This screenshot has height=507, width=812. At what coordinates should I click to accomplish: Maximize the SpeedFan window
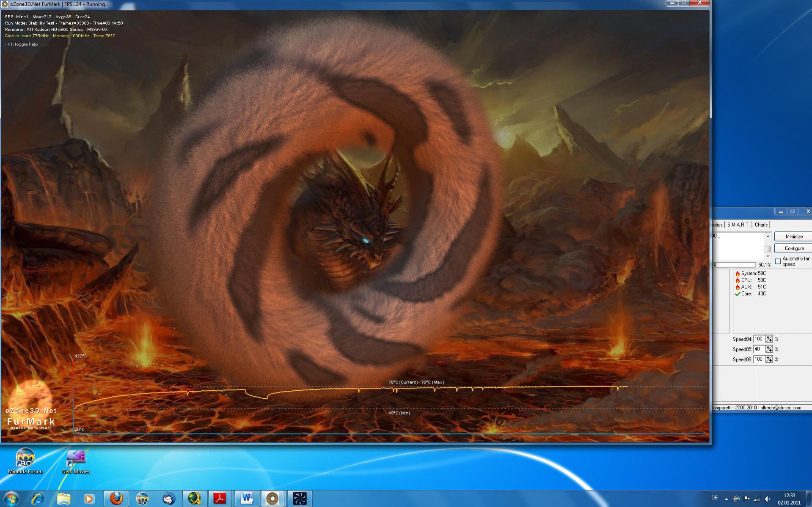pyautogui.click(x=793, y=211)
